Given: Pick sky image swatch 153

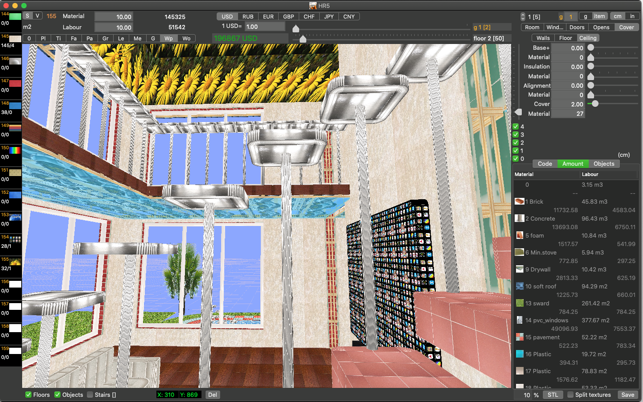Looking at the screenshot, I should [15, 217].
